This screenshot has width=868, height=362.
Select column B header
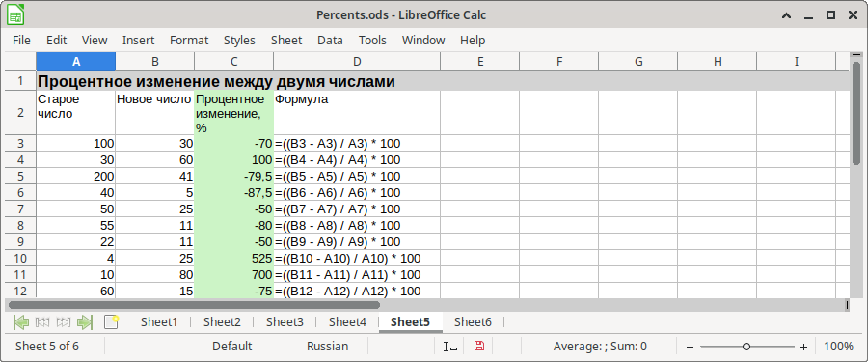pyautogui.click(x=155, y=62)
